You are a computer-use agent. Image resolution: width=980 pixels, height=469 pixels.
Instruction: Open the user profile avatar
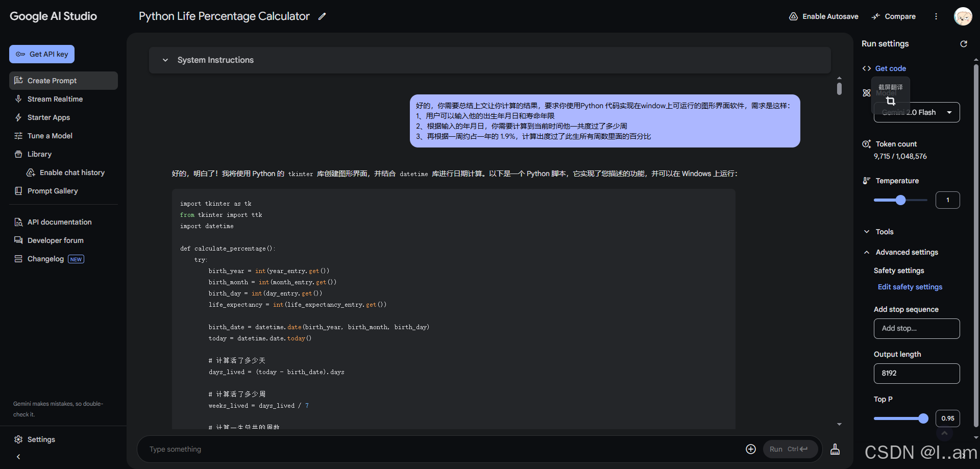(x=963, y=16)
